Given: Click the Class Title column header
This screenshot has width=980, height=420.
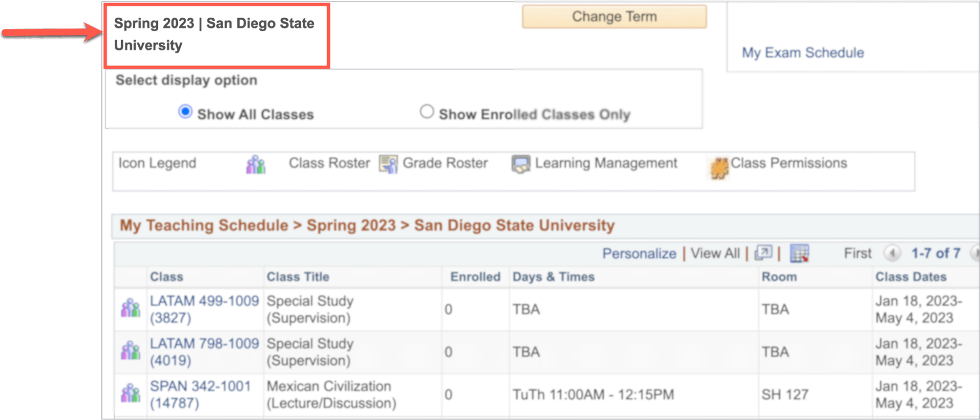Looking at the screenshot, I should 298,277.
